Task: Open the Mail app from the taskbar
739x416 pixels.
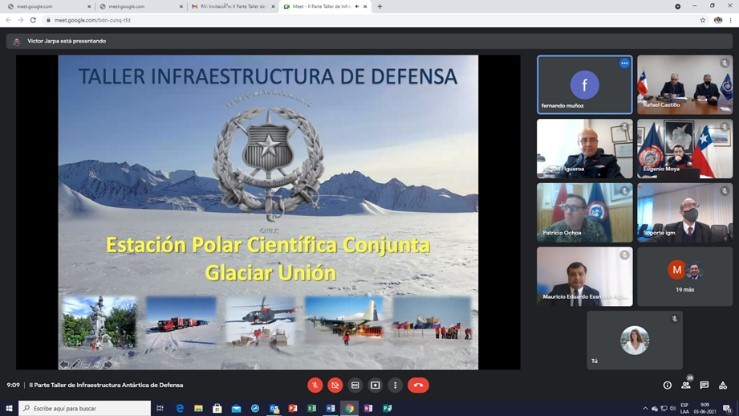Action: (236, 408)
